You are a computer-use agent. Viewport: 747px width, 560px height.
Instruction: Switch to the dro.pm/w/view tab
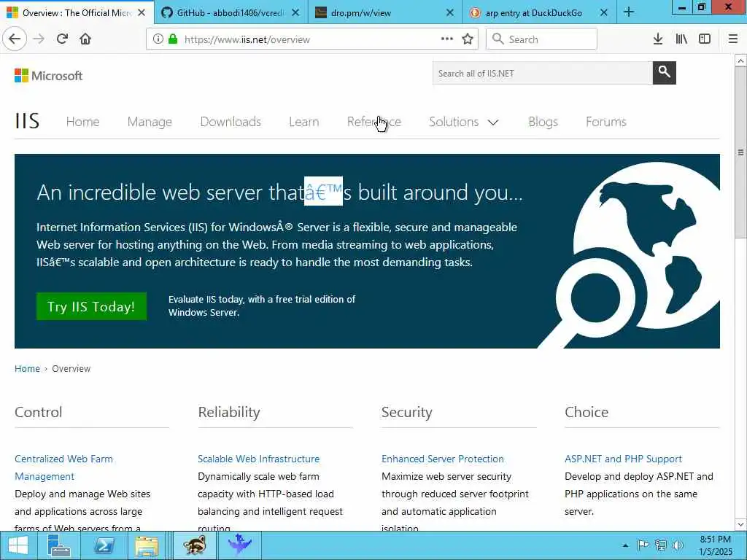click(x=385, y=12)
